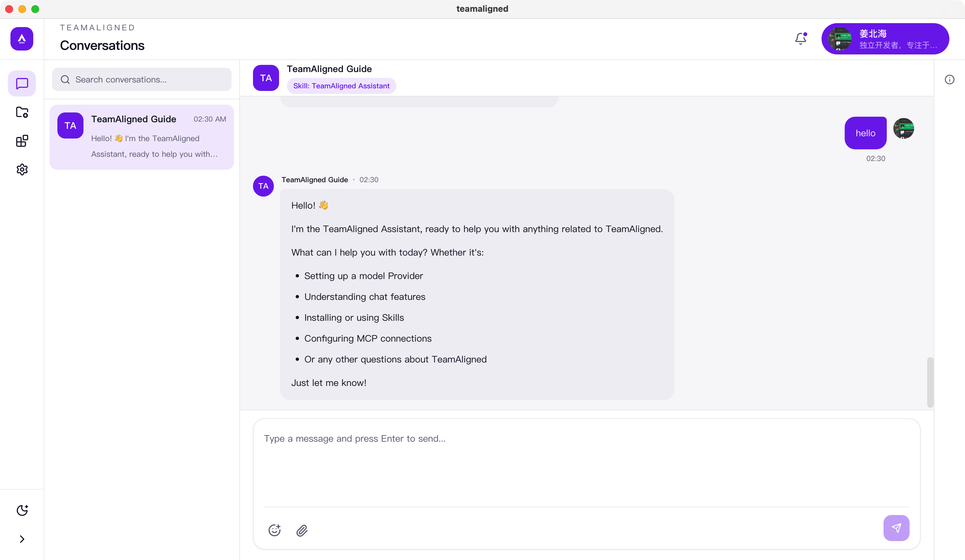The height and width of the screenshot is (560, 965).
Task: Click TA avatar in conversation list item
Action: pos(70,125)
